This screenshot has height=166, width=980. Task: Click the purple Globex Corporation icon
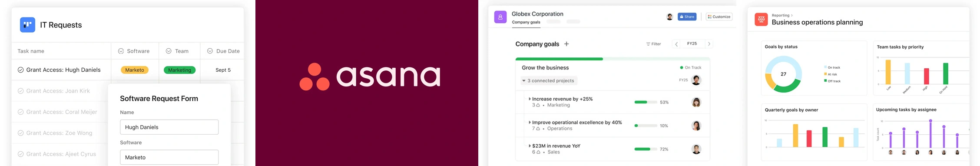[500, 17]
